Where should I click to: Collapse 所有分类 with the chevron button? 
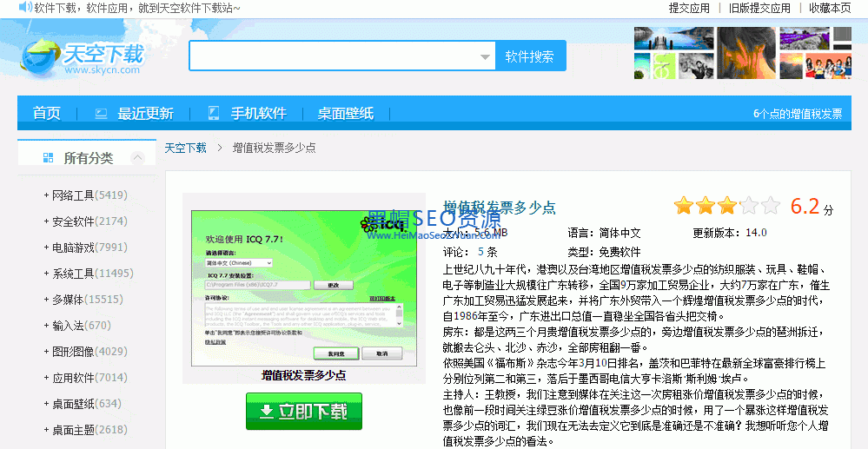pyautogui.click(x=137, y=158)
